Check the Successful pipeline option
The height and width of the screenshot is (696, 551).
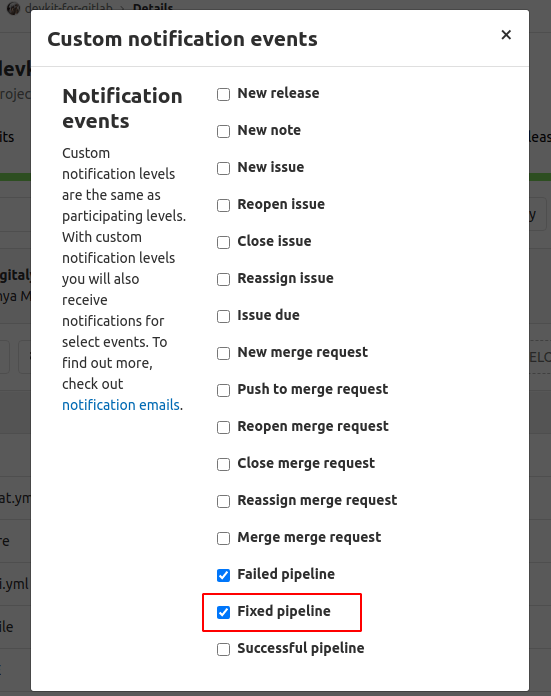223,649
